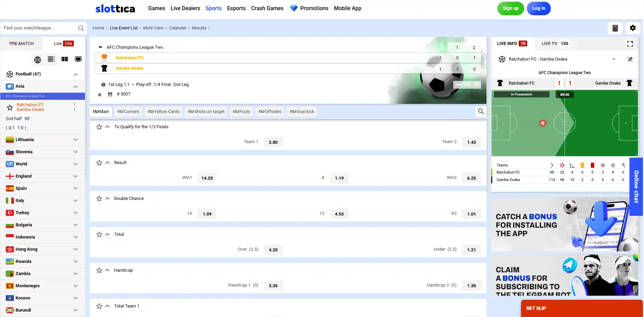
Task: Open the settings gear icon
Action: (632, 28)
